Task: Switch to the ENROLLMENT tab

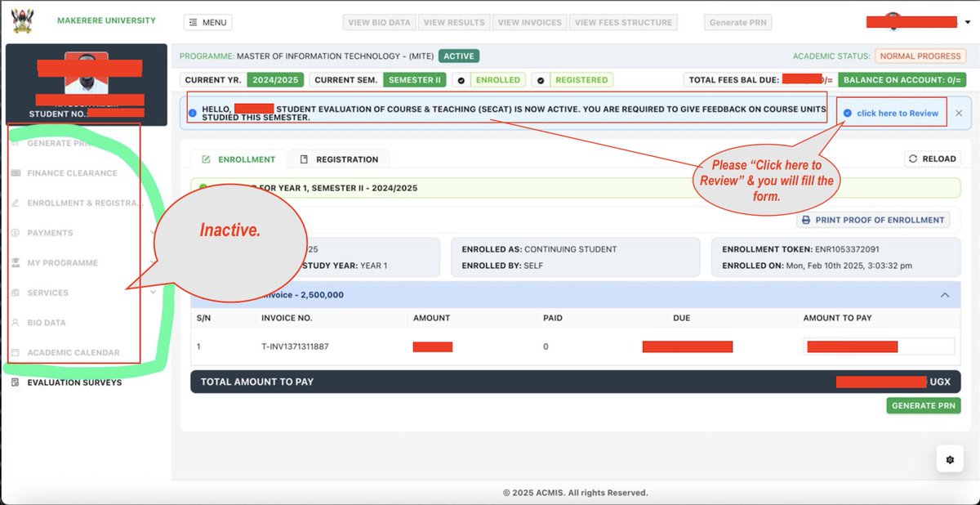Action: [238, 159]
